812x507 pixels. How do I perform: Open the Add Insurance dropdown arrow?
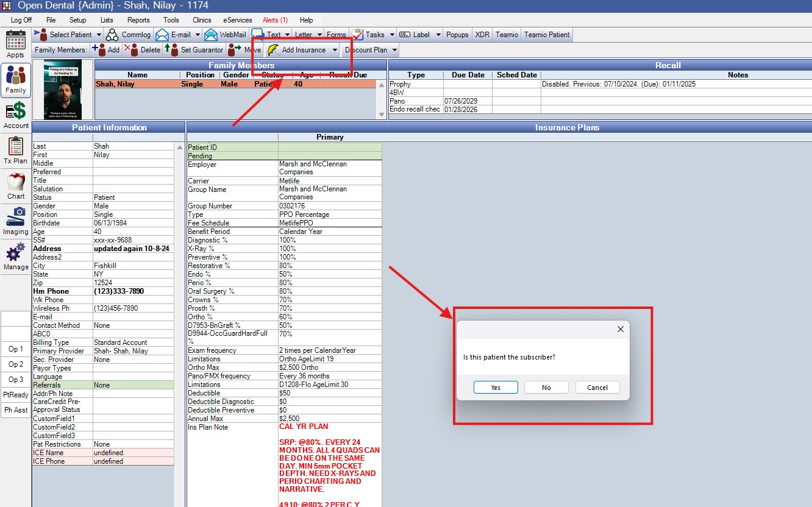335,50
